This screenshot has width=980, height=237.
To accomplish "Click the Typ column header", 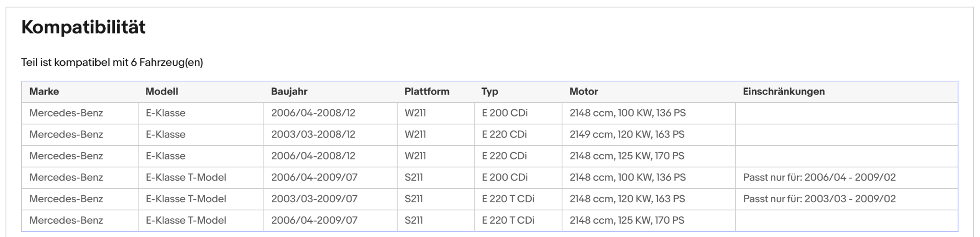I will 490,91.
